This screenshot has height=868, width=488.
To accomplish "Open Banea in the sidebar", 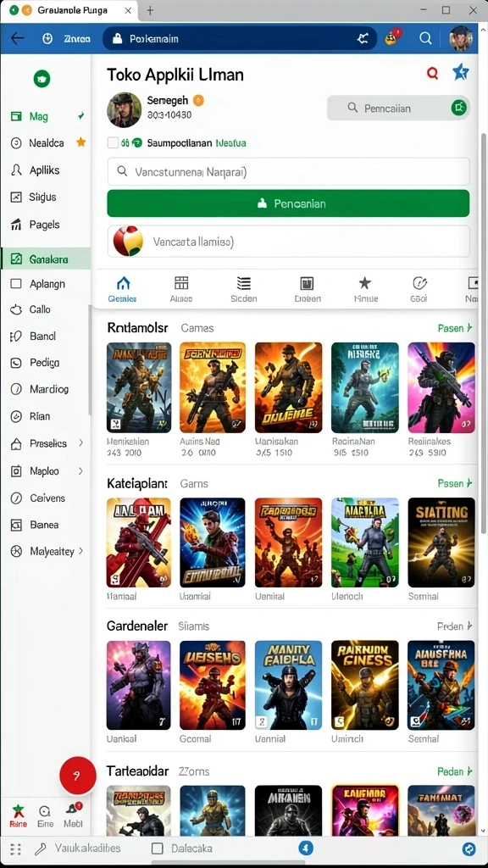I will click(x=46, y=525).
